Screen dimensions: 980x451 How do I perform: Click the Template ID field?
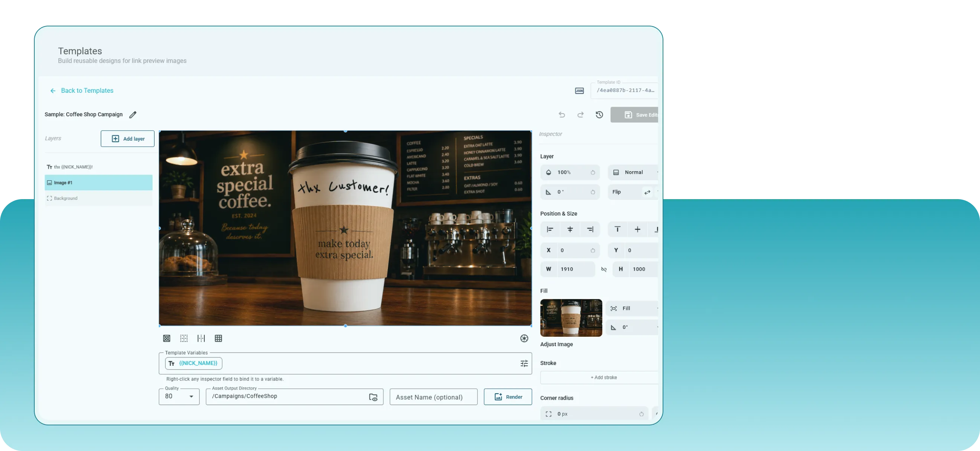(624, 91)
